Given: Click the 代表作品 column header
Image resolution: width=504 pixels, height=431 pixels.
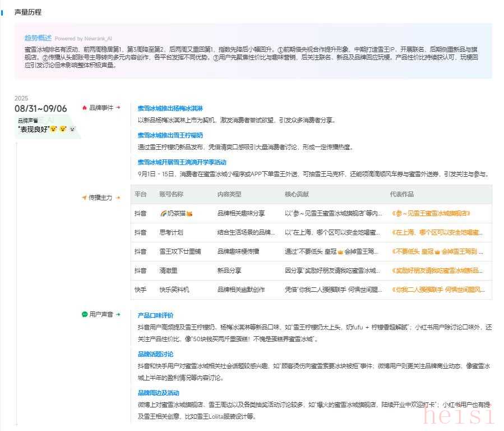Looking at the screenshot, I should tap(401, 194).
